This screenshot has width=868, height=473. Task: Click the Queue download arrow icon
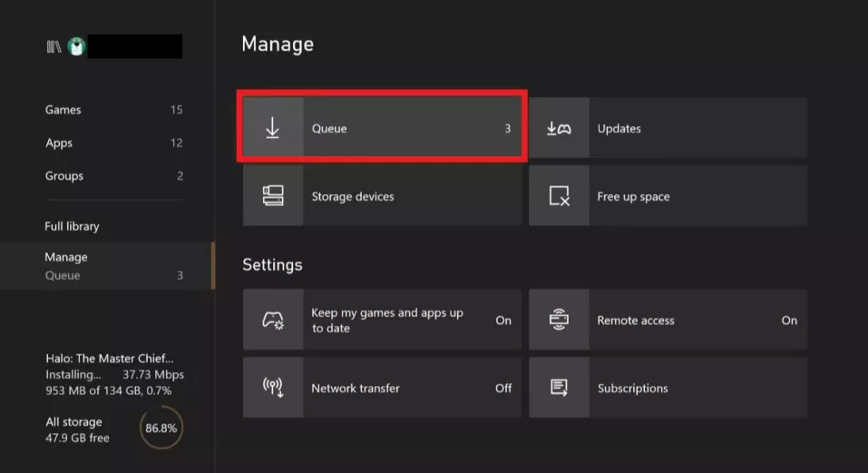[272, 128]
